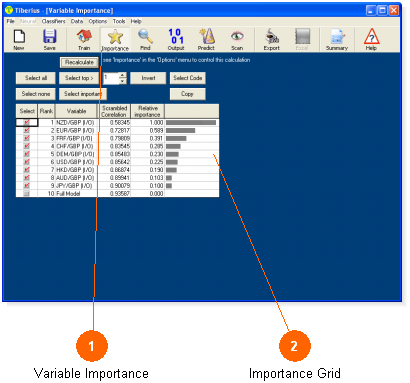The width and height of the screenshot is (410, 383).
Task: Tick the Full Model row checkbox
Action: (x=27, y=193)
